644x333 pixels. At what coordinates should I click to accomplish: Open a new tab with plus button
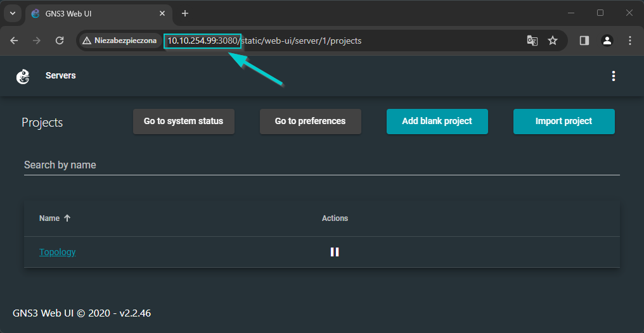[x=185, y=13]
